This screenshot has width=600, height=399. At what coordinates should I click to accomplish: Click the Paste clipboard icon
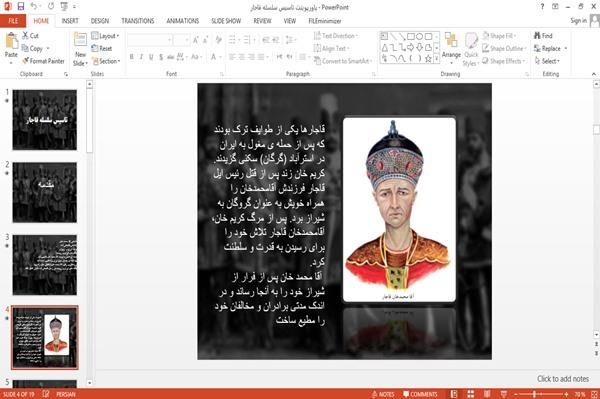[11, 42]
